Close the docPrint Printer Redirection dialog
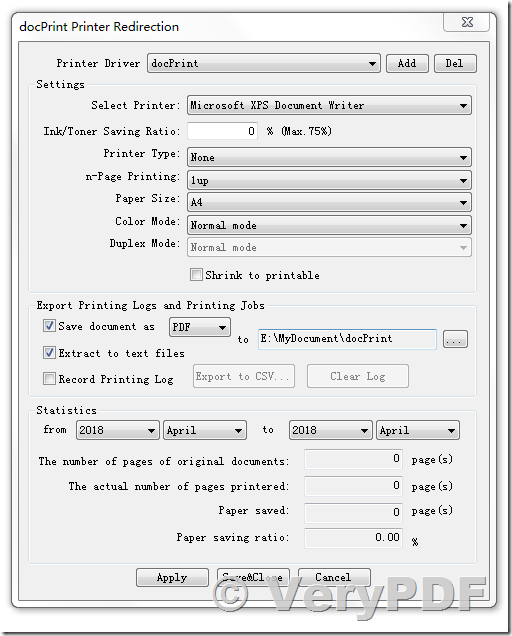Viewport: 512px width, 636px height. click(467, 22)
